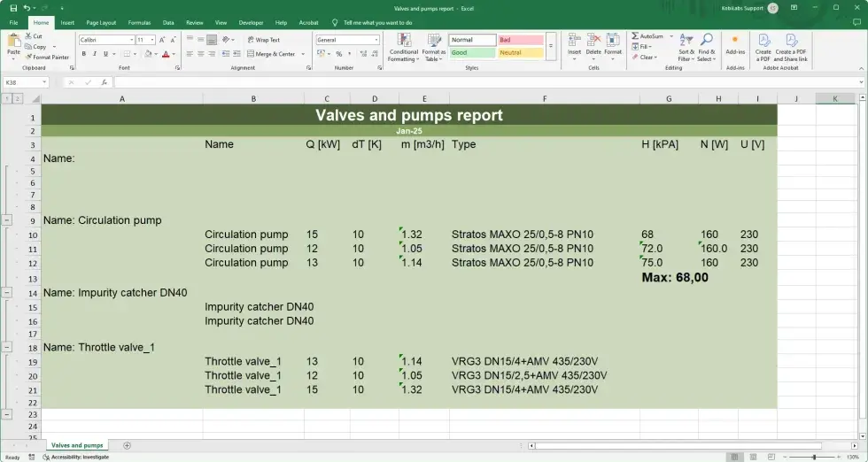Toggle Center alignment
This screenshot has height=462, width=868.
(x=201, y=54)
